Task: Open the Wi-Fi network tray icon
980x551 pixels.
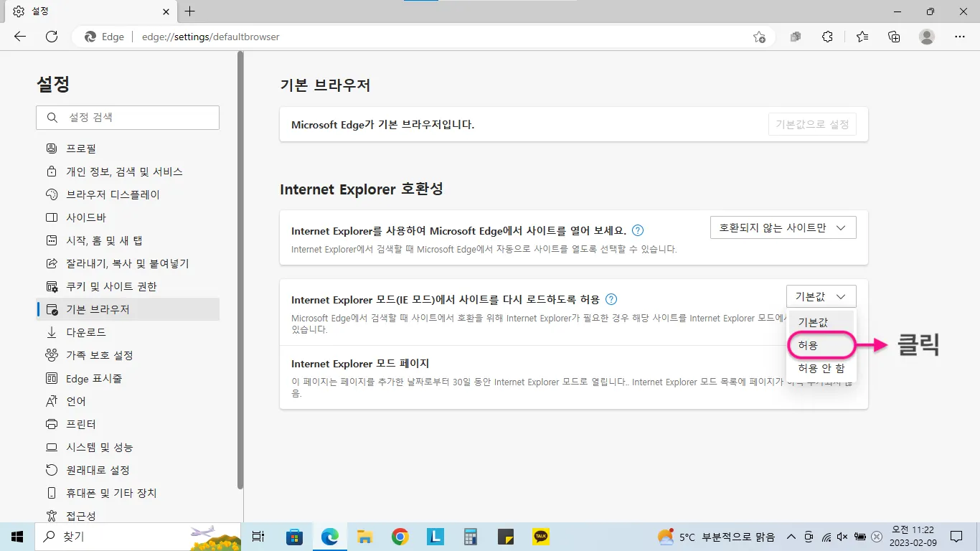Action: point(826,537)
